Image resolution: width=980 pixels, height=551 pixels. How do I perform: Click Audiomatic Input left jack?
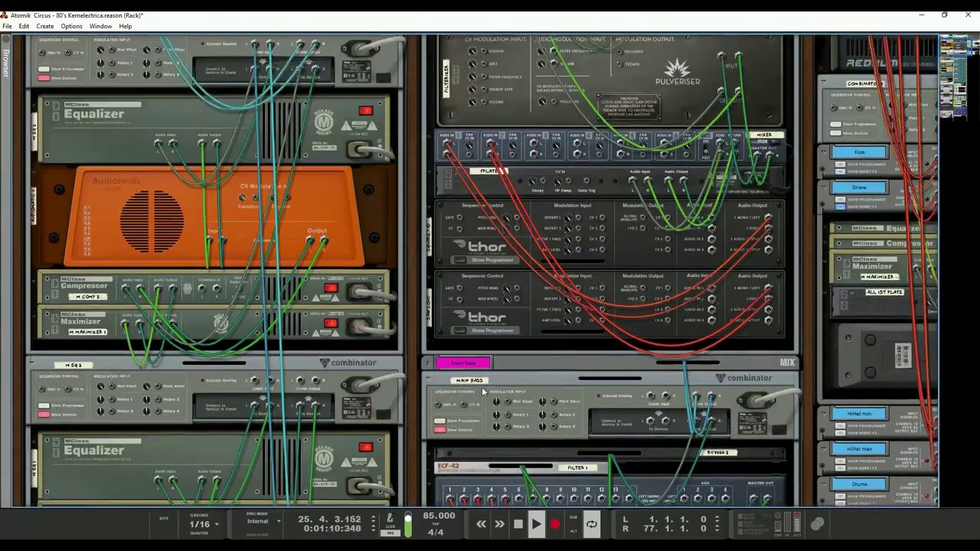[x=209, y=240]
